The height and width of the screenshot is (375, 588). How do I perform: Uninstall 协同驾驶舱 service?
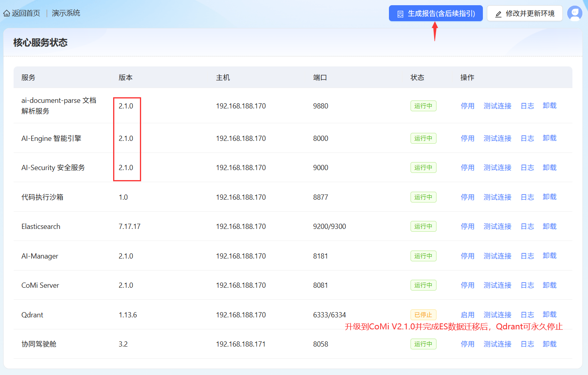click(x=550, y=344)
